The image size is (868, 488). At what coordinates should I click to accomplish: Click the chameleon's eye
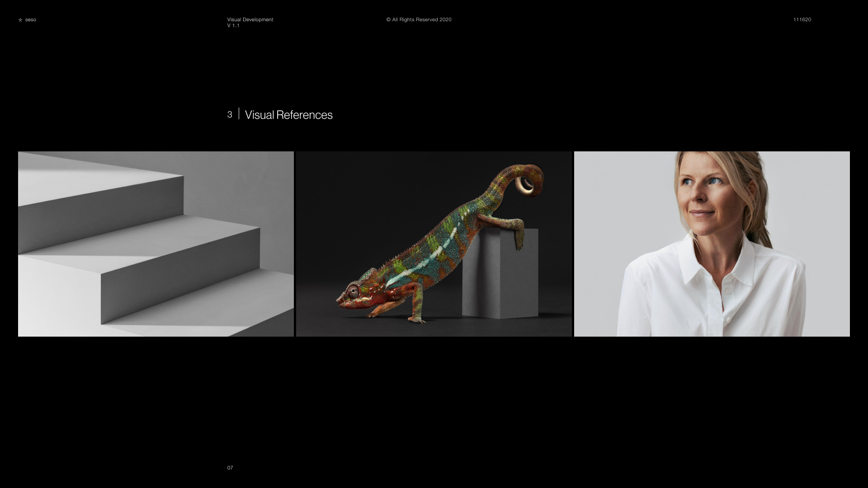coord(353,290)
